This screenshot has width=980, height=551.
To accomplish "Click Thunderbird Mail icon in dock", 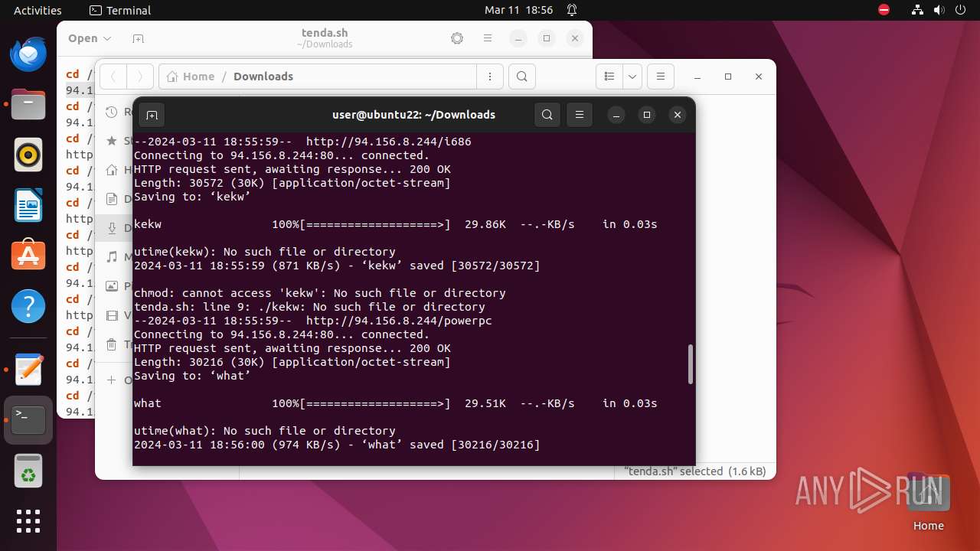I will point(28,54).
